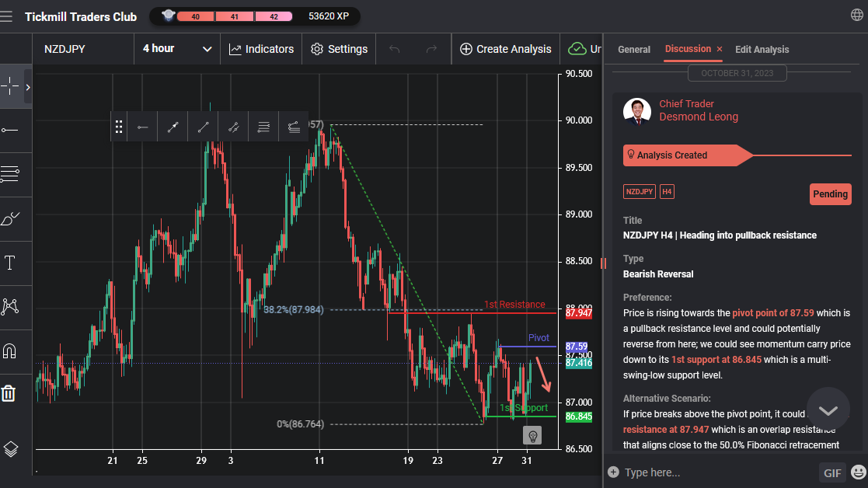Image resolution: width=868 pixels, height=488 pixels.
Task: Click Desmond Leong's avatar
Action: [637, 112]
